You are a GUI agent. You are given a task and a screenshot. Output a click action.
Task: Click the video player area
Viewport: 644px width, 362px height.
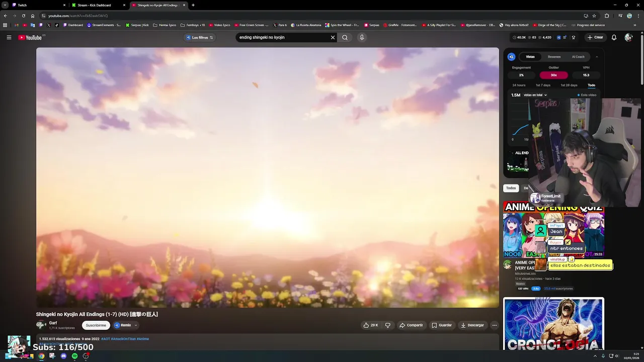click(x=267, y=177)
